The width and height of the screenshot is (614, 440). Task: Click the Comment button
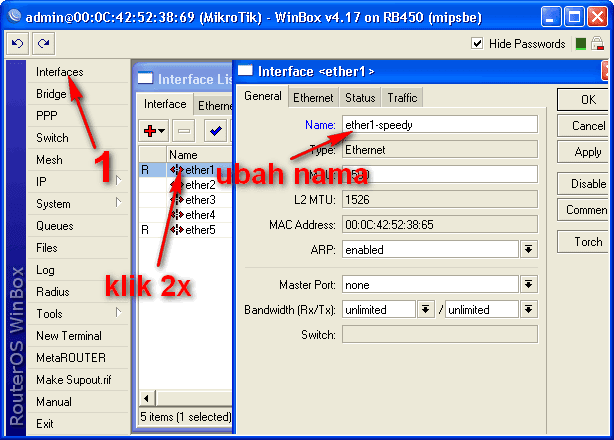pyautogui.click(x=585, y=210)
